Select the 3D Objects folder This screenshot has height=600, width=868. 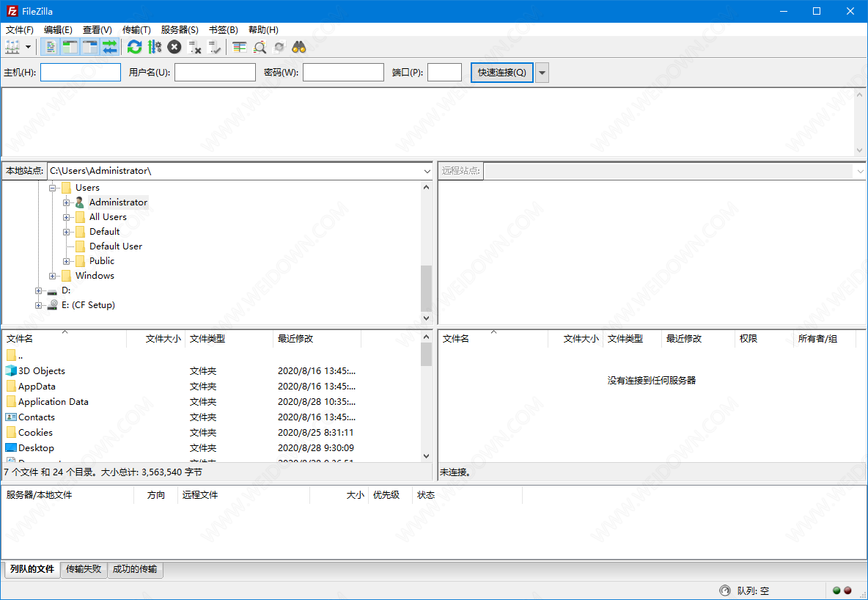(x=42, y=370)
